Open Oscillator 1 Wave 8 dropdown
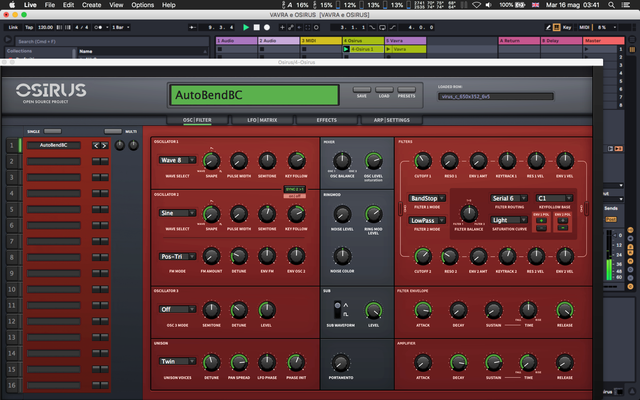 (177, 160)
